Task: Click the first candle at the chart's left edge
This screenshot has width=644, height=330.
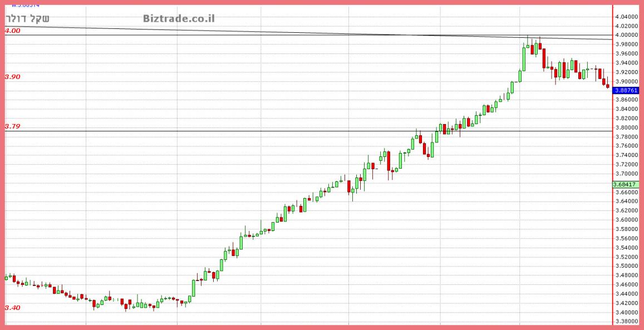Action: (6, 277)
